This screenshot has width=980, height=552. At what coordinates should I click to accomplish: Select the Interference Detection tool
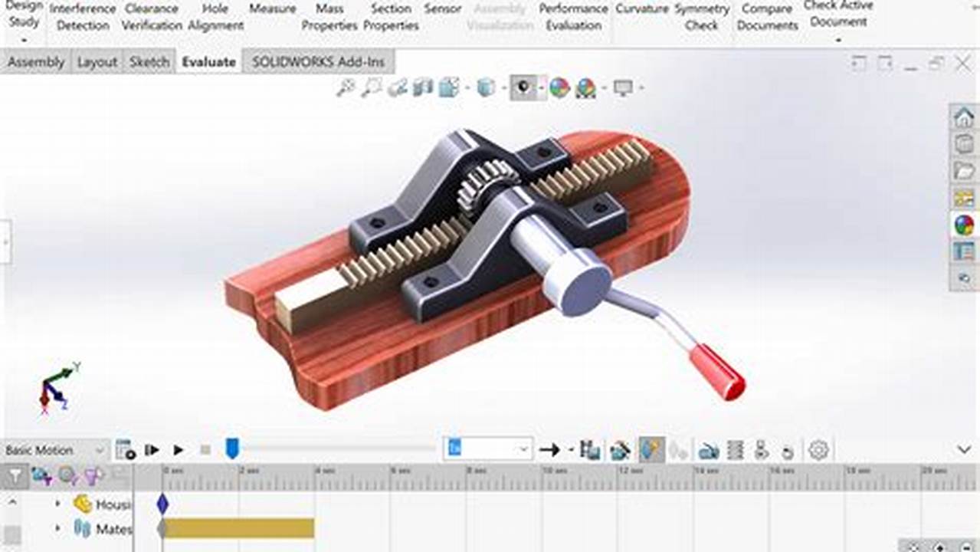pyautogui.click(x=82, y=17)
